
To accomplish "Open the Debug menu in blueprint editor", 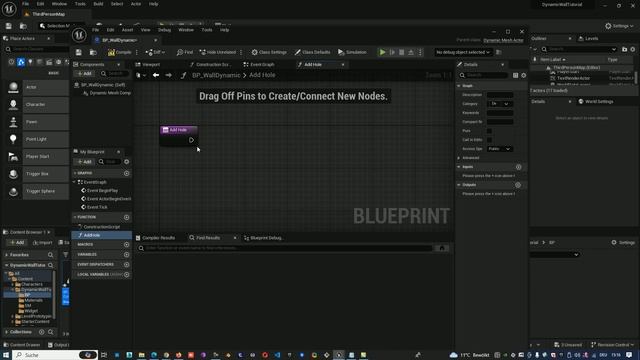I will pyautogui.click(x=164, y=30).
